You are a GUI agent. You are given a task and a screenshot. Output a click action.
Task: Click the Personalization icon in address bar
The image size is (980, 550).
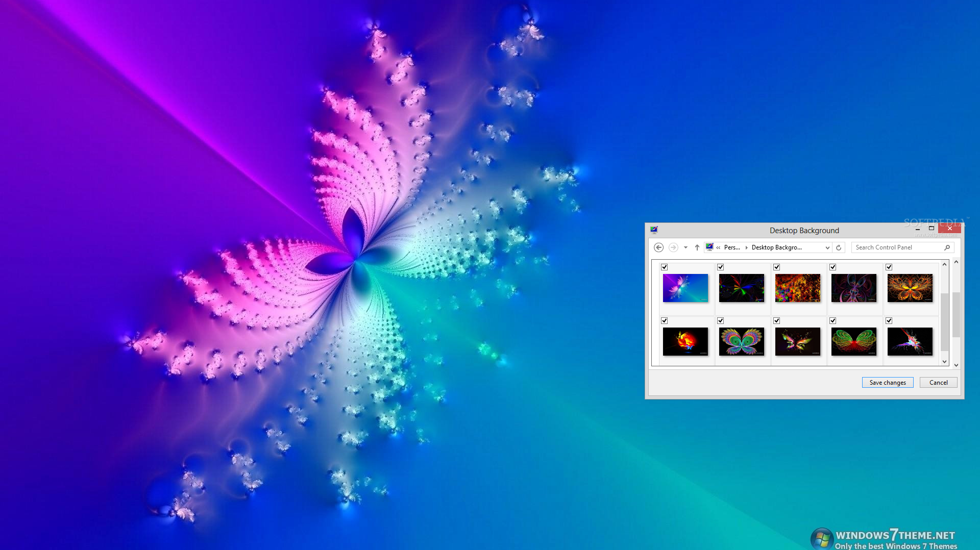click(709, 247)
